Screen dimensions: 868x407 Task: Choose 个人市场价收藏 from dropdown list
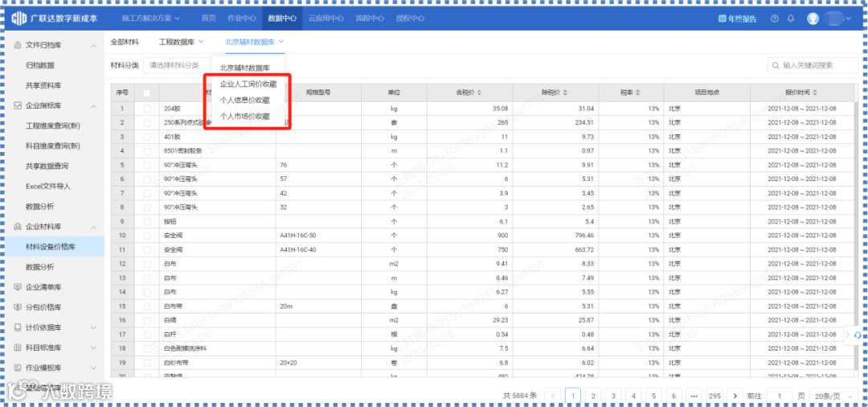click(244, 117)
